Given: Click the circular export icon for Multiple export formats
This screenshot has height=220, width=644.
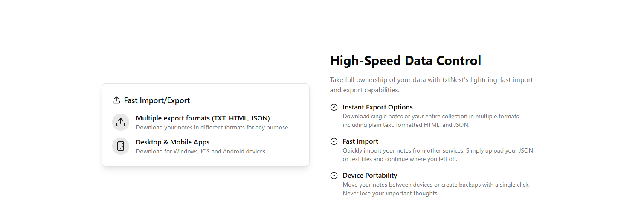Looking at the screenshot, I should 121,122.
